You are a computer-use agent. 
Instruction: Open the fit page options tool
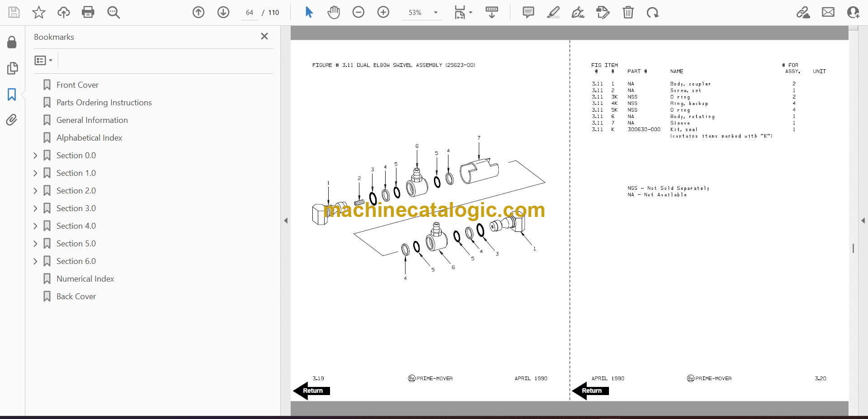[463, 12]
